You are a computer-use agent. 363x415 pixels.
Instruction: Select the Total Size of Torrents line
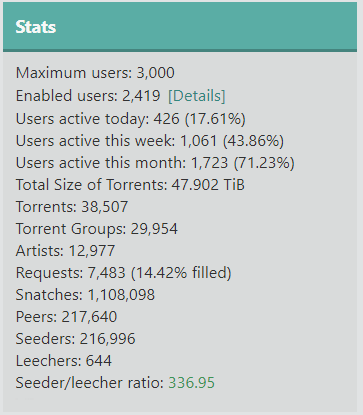tap(130, 185)
